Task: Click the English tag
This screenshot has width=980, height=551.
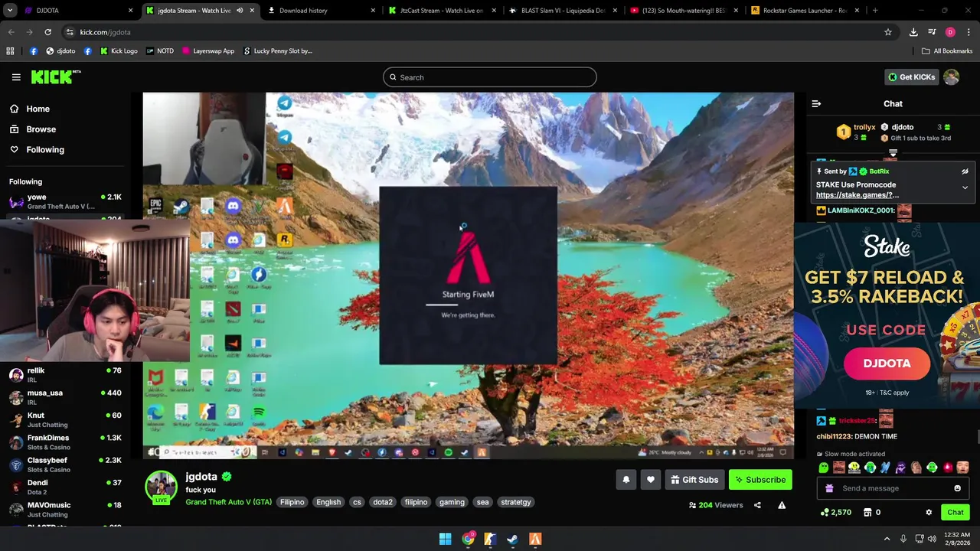Action: coord(328,502)
